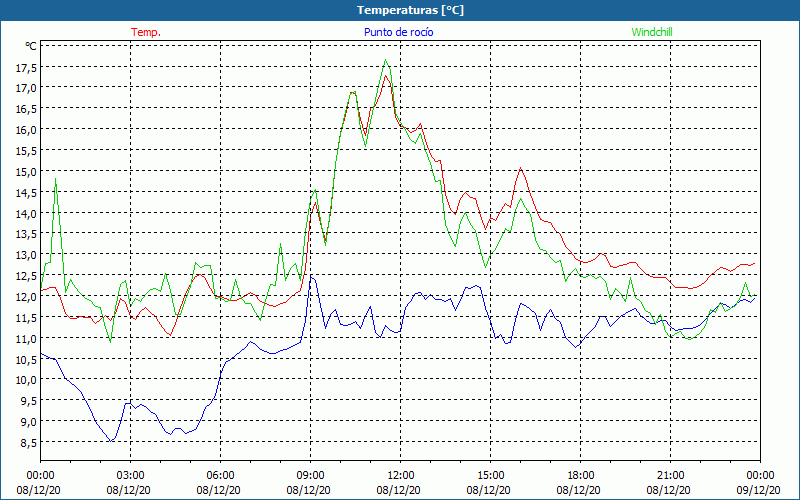Click the 17,5 y-axis value
This screenshot has height=500, width=800.
coord(27,67)
